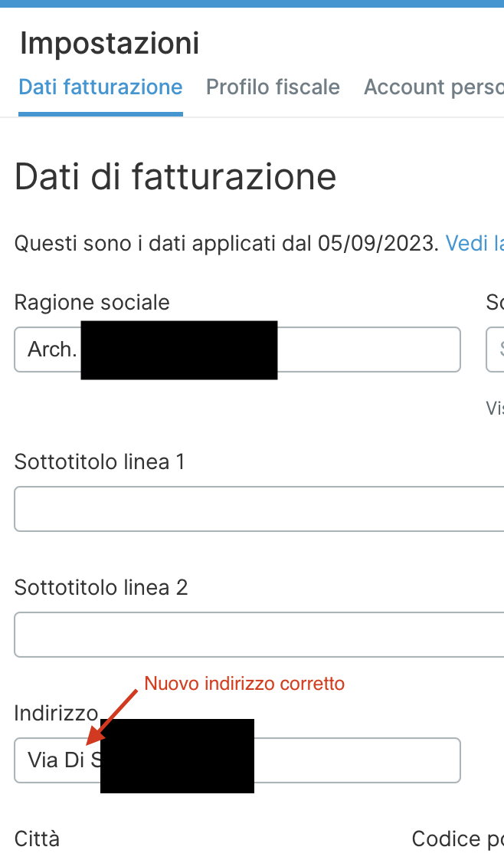Click the text starting with Arch.
Screen dimensions: 504x860
pos(48,350)
